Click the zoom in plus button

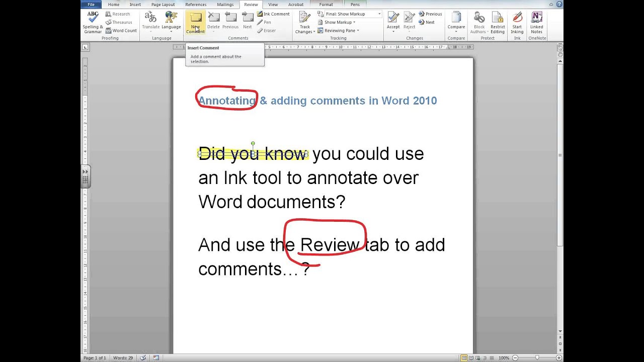560,358
